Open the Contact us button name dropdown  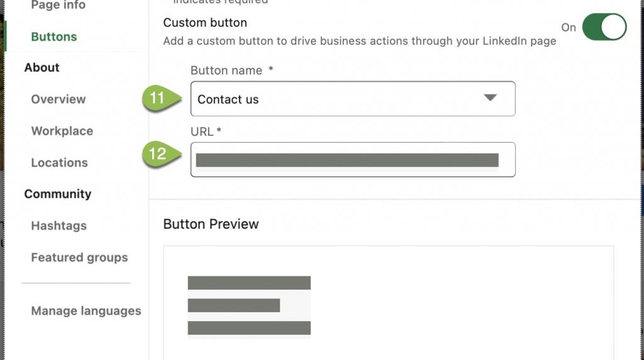click(352, 99)
